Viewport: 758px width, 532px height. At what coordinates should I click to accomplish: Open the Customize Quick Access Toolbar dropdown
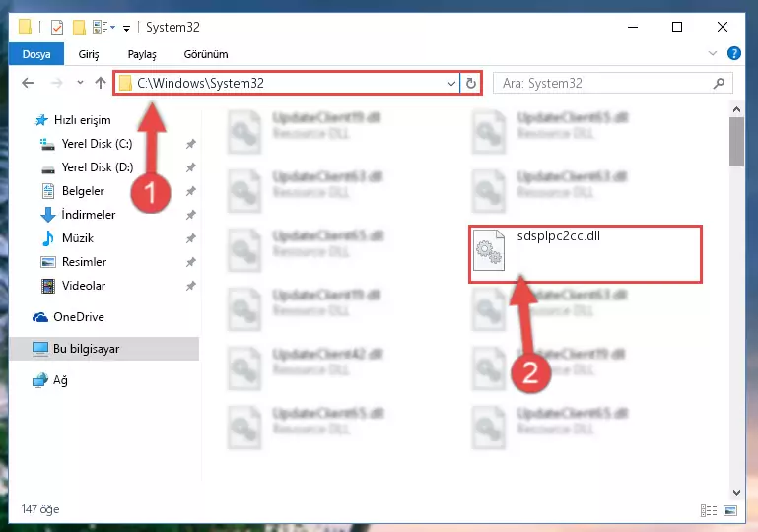pos(126,28)
